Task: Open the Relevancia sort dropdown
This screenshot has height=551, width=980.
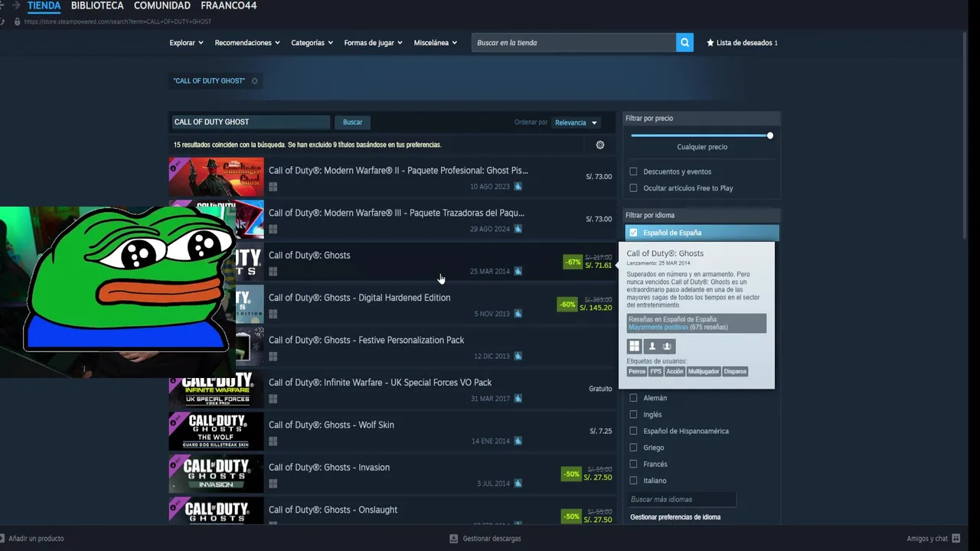Action: 576,122
